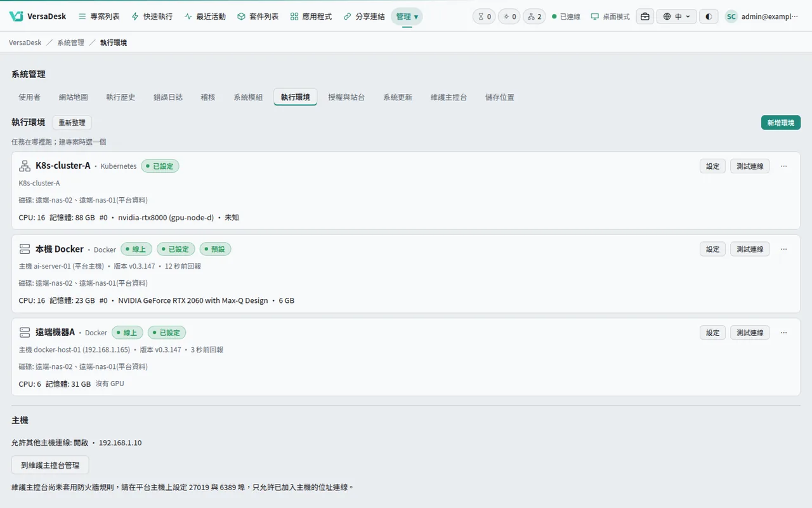Viewport: 812px width, 508px height.
Task: Switch to the 執行歷史 tab
Action: [121, 97]
